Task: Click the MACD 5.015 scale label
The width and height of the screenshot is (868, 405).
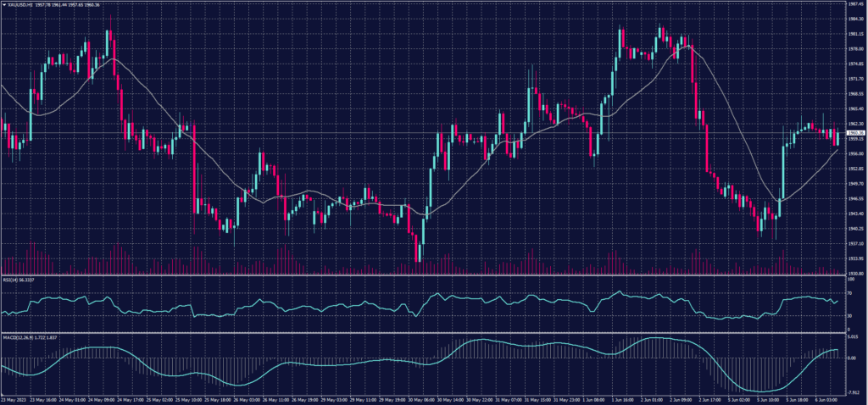Action: coord(852,337)
